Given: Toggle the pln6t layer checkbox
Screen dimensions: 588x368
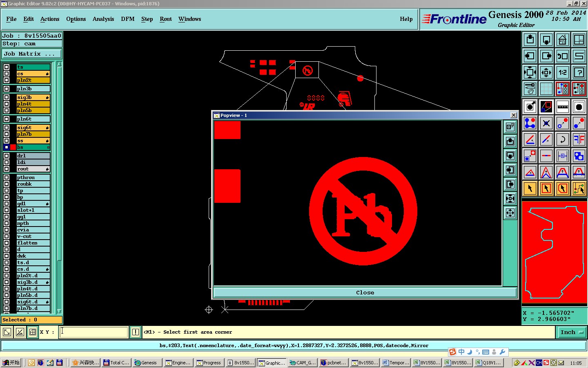Looking at the screenshot, I should tap(7, 119).
